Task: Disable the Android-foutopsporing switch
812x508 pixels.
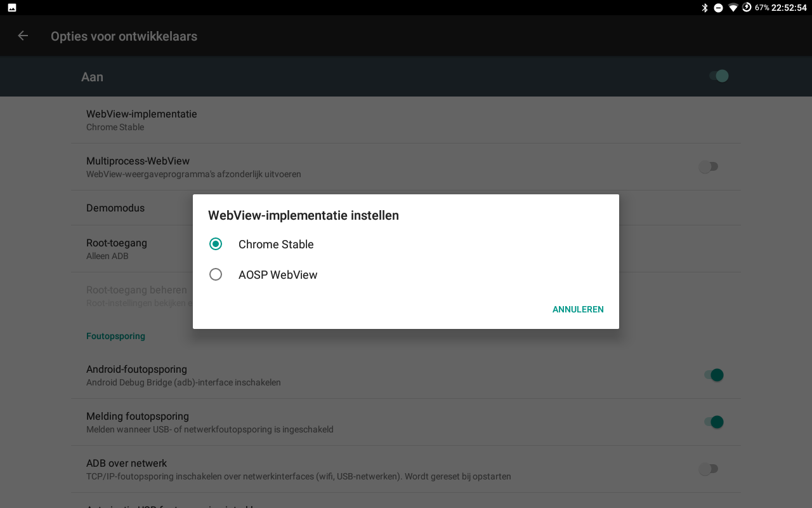Action: click(714, 375)
